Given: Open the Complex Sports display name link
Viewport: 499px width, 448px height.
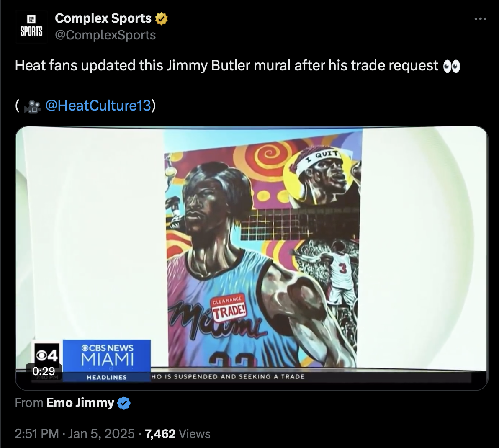Looking at the screenshot, I should coord(103,18).
